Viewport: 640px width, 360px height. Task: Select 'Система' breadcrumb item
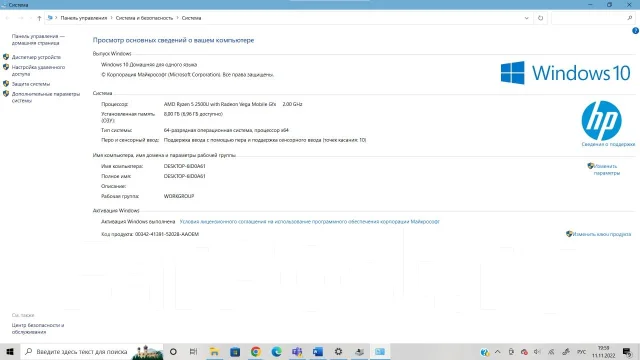tap(191, 18)
